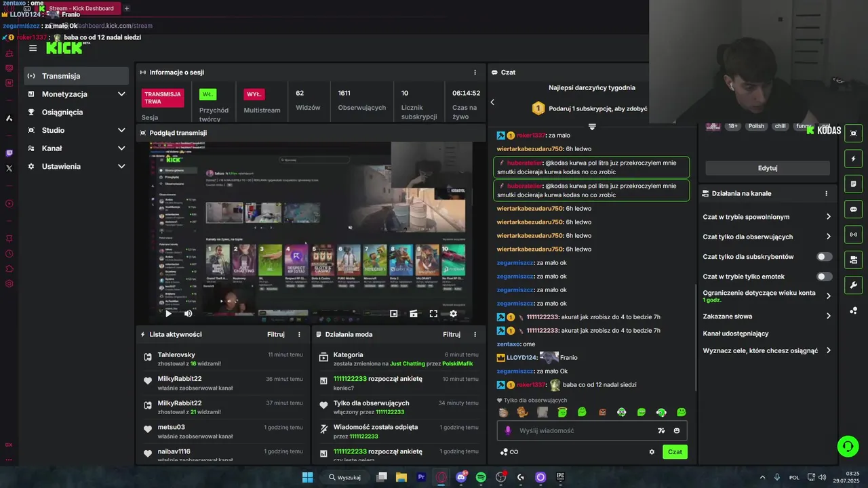Open session info three-dot menu
Screen dimensions: 868x488
pos(475,72)
